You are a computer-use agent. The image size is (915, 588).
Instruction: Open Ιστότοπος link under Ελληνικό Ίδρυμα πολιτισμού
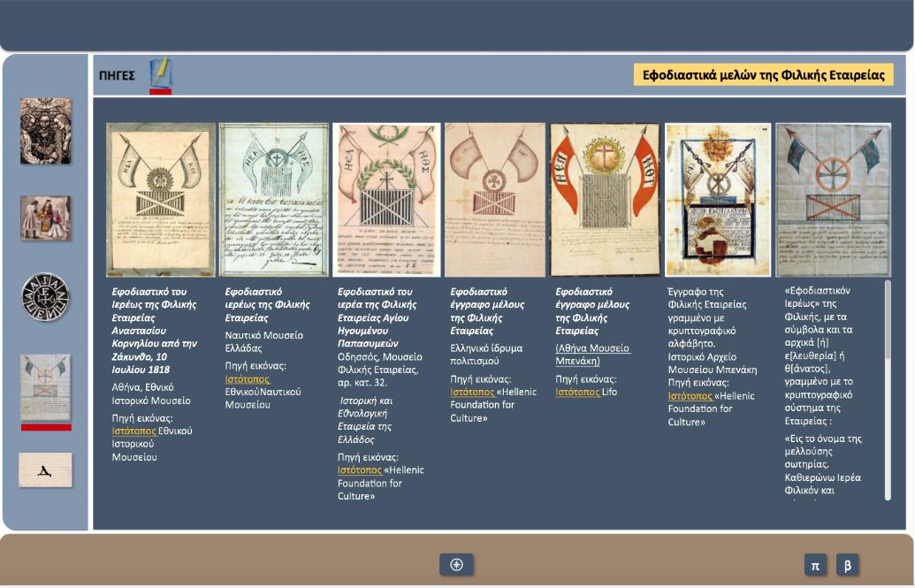(472, 392)
